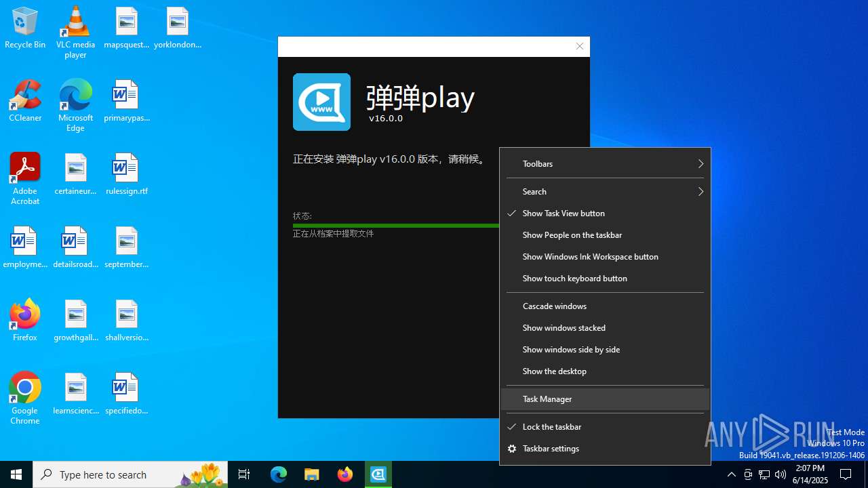Select the primarypas Word document on desktop
Viewport: 868px width, 488px height.
tap(126, 102)
